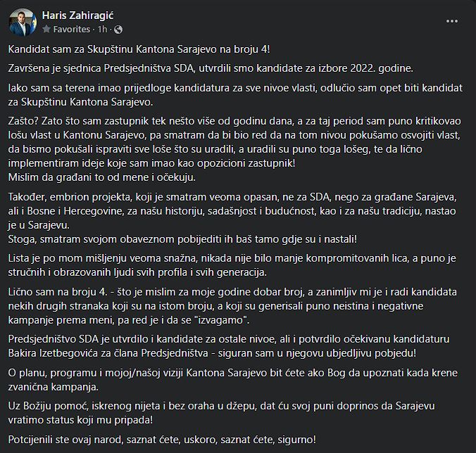Click the final line "Potcijenili ste ovaj narod"
476x453 pixels.
pos(162,440)
